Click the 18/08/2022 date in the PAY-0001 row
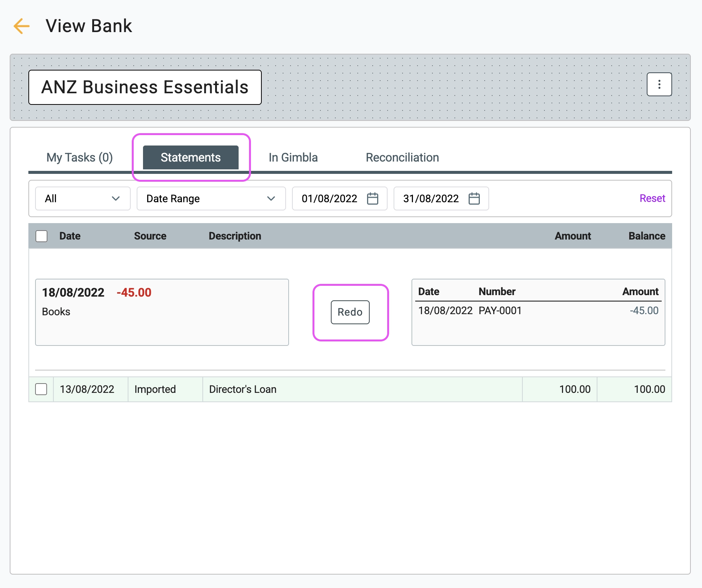This screenshot has width=702, height=588. click(445, 311)
